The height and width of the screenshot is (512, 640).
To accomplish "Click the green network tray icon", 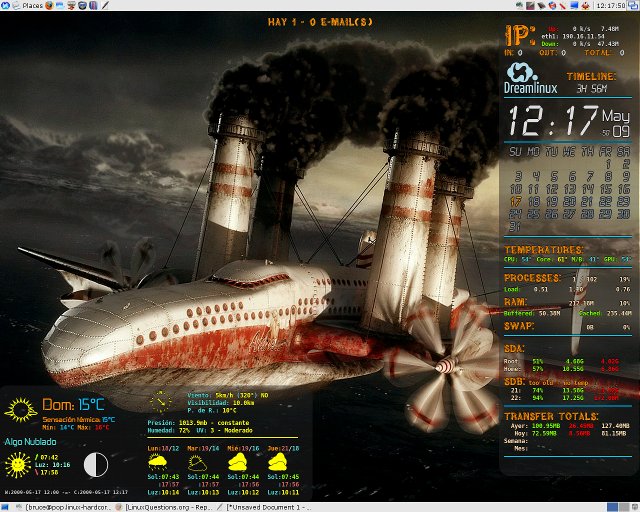I will point(519,5).
